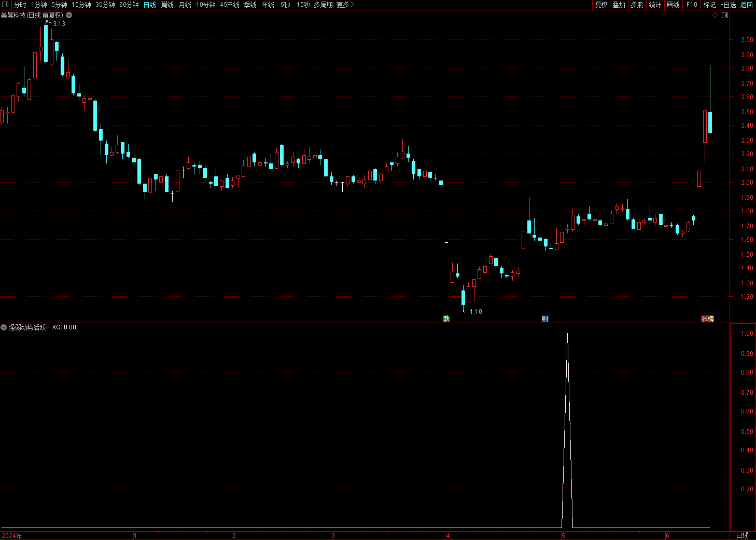The image size is (756, 540).
Task: Select the 30分钟 period tab
Action: (105, 5)
